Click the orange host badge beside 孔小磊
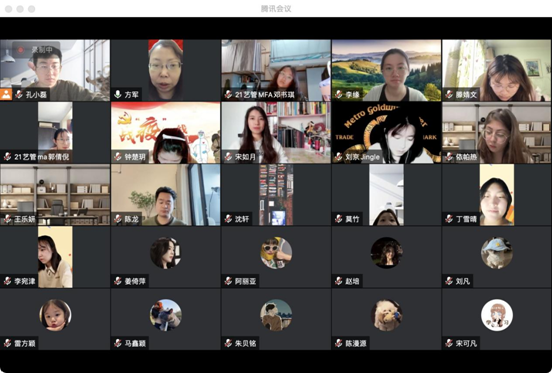Viewport: 553px width, 374px height. (x=6, y=94)
